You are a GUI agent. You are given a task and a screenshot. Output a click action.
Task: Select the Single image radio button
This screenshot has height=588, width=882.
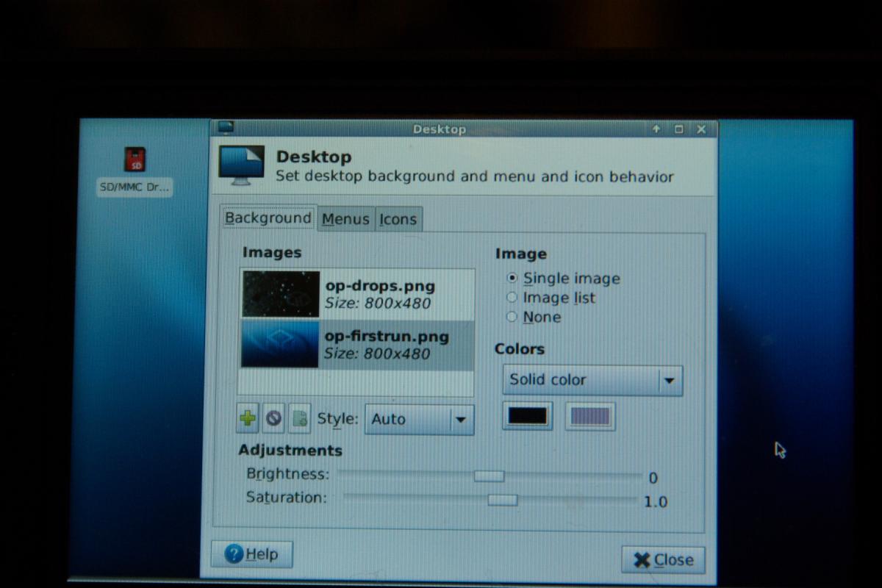coord(512,278)
